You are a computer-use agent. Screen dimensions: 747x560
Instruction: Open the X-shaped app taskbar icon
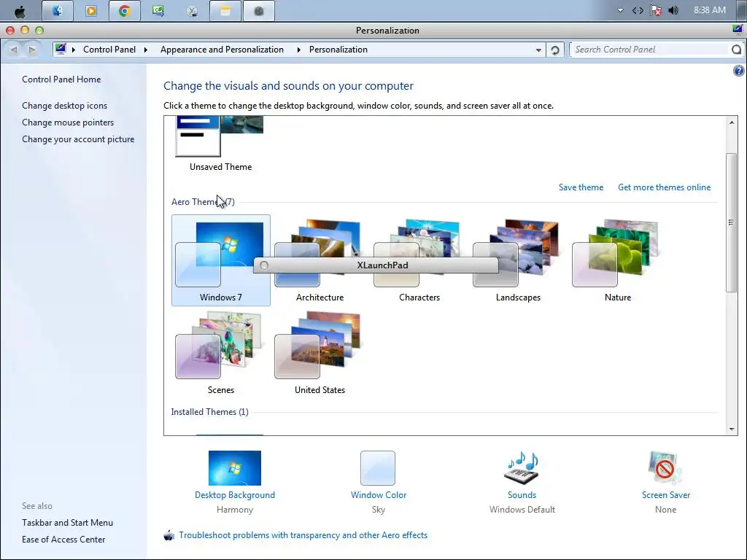[192, 11]
